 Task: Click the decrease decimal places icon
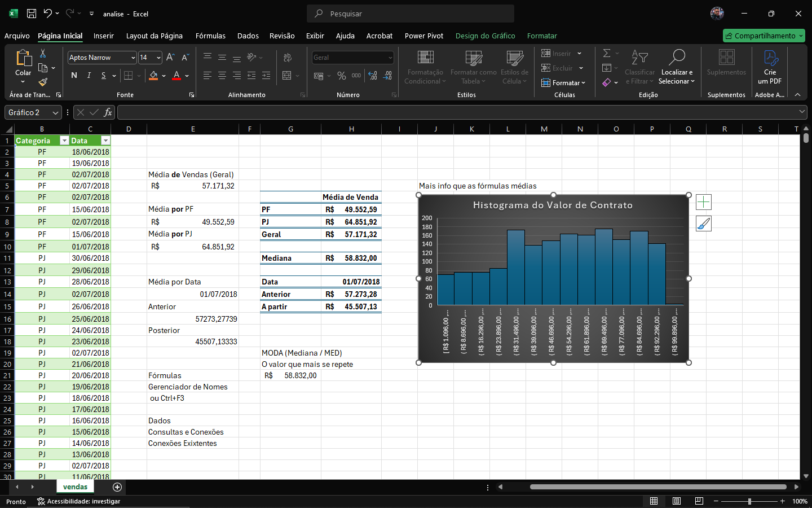[388, 76]
